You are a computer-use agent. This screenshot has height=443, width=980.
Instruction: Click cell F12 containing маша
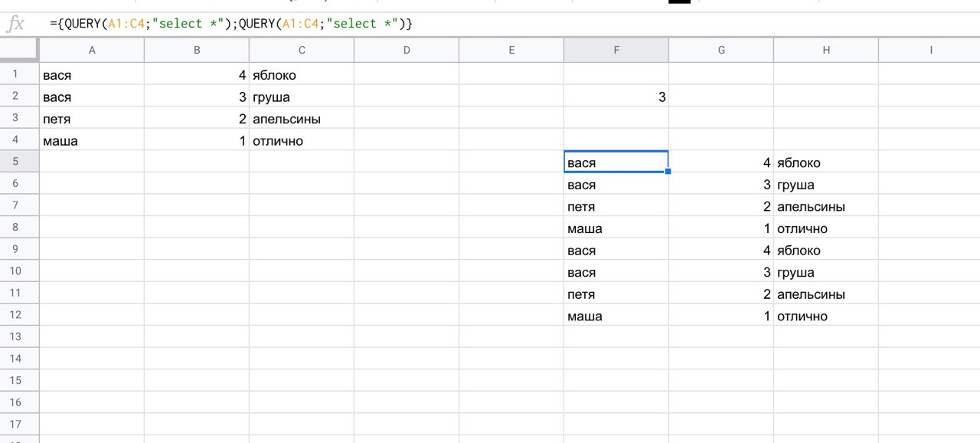pos(616,316)
